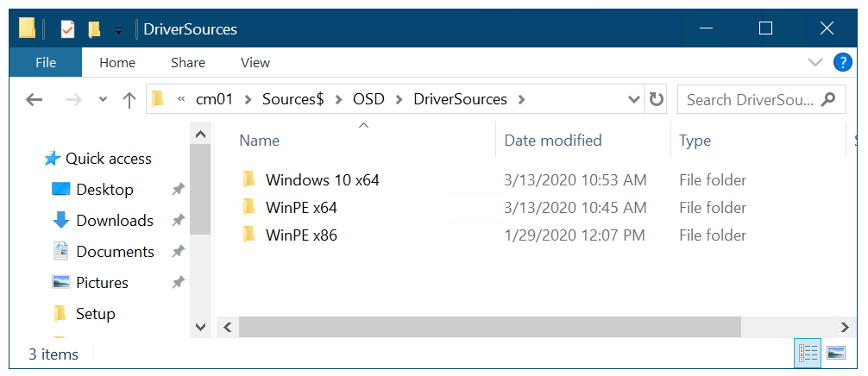Select Downloads in Quick access
This screenshot has height=376, width=868.
pos(115,221)
